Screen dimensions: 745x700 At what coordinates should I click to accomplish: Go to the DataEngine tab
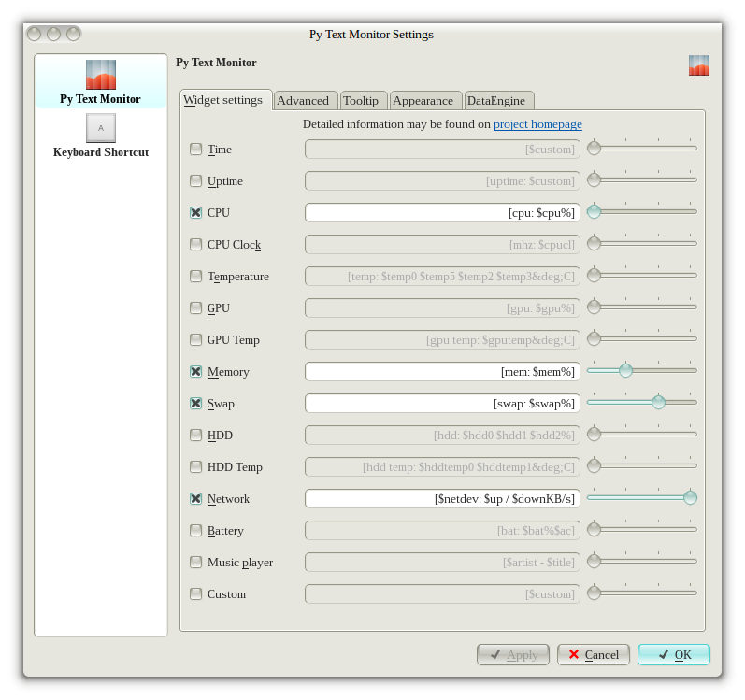[x=499, y=101]
